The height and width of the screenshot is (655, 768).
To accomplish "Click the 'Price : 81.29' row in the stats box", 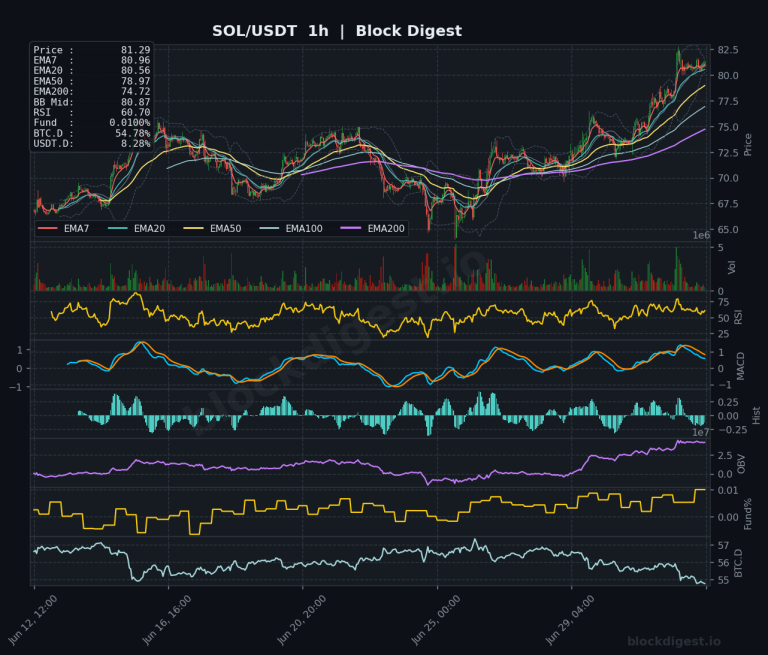I will coord(92,50).
